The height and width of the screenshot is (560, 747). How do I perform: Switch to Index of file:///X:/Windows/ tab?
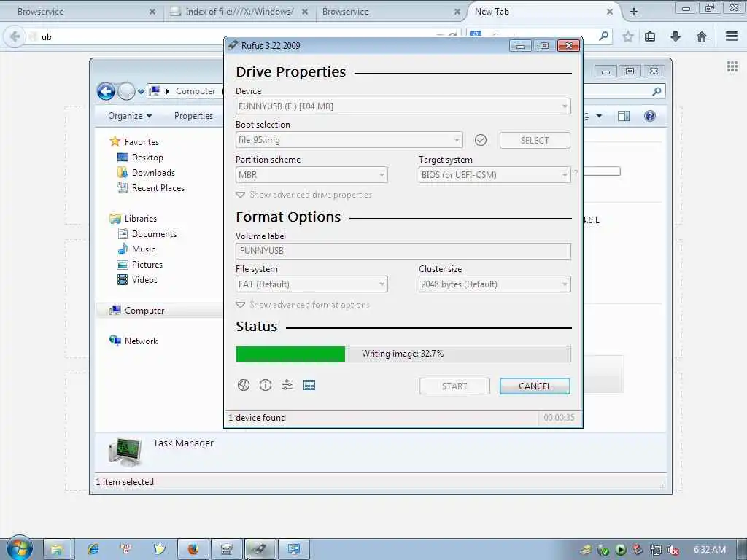tap(239, 12)
